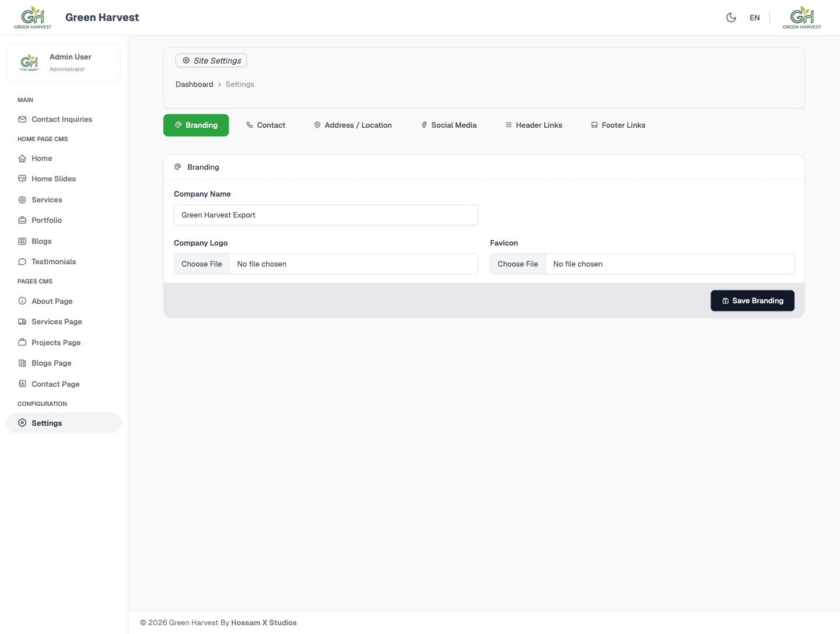This screenshot has width=840, height=634.
Task: Click the Blogs list icon in sidebar
Action: [x=22, y=241]
